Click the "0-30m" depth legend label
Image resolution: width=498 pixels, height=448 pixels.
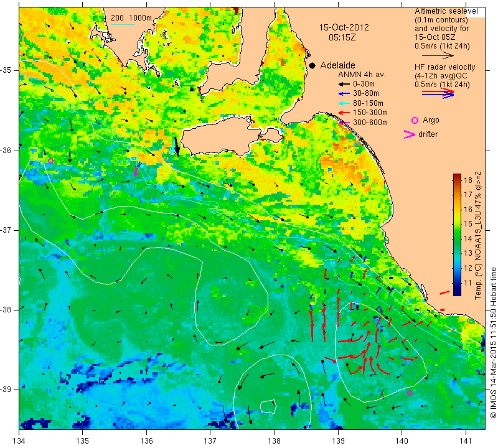tap(364, 84)
